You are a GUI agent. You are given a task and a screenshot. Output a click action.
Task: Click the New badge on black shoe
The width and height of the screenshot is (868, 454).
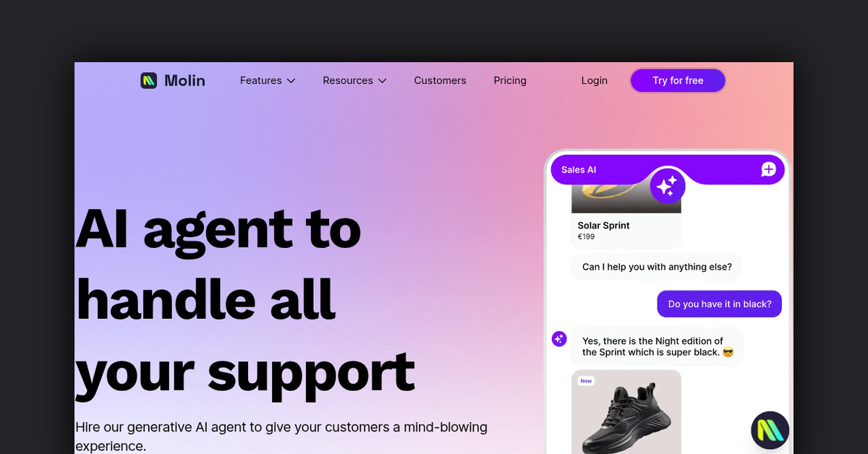point(586,381)
